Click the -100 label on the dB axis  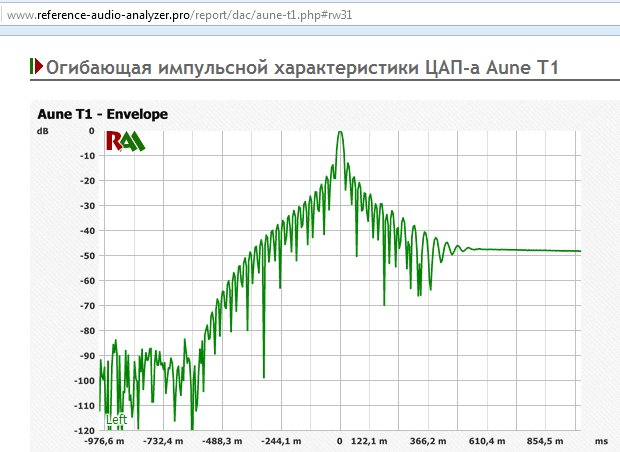[84, 381]
